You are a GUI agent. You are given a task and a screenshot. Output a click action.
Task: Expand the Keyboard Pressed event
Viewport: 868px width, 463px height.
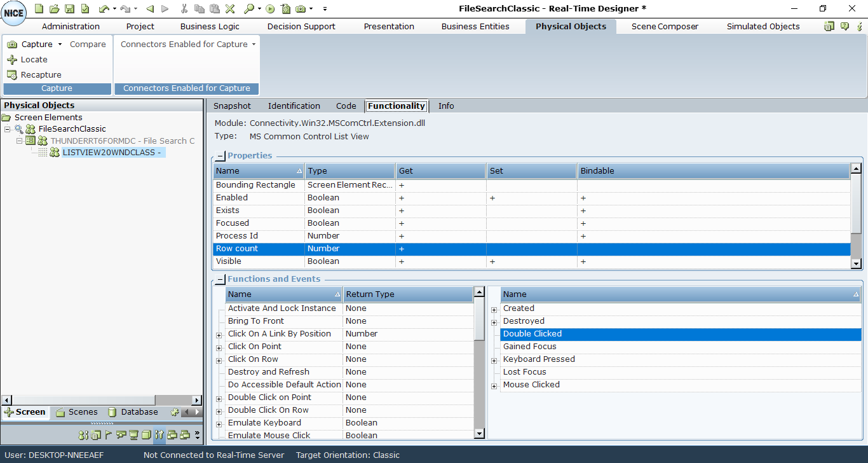[494, 360]
